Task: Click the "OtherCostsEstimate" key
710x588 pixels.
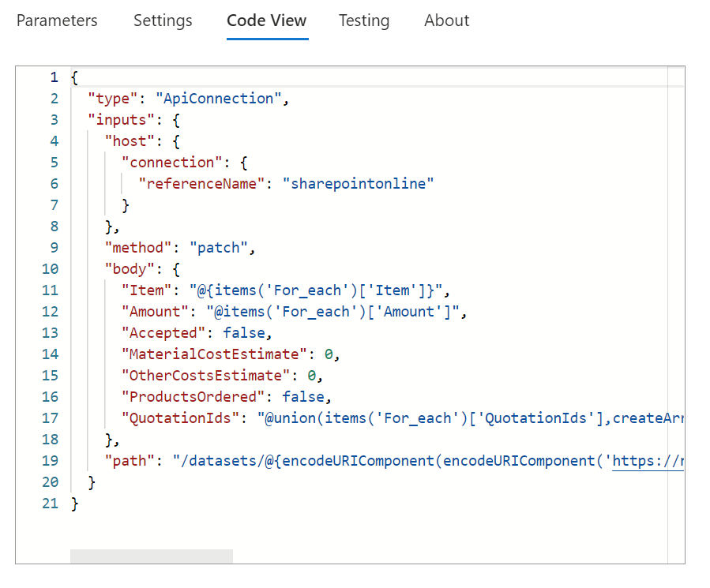Action: (205, 375)
